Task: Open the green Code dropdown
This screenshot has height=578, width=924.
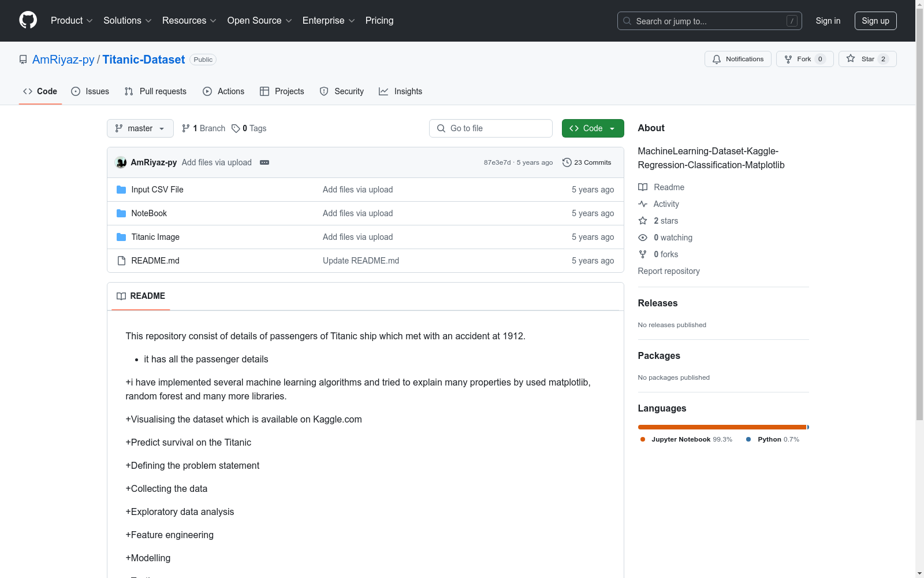Action: click(x=593, y=128)
